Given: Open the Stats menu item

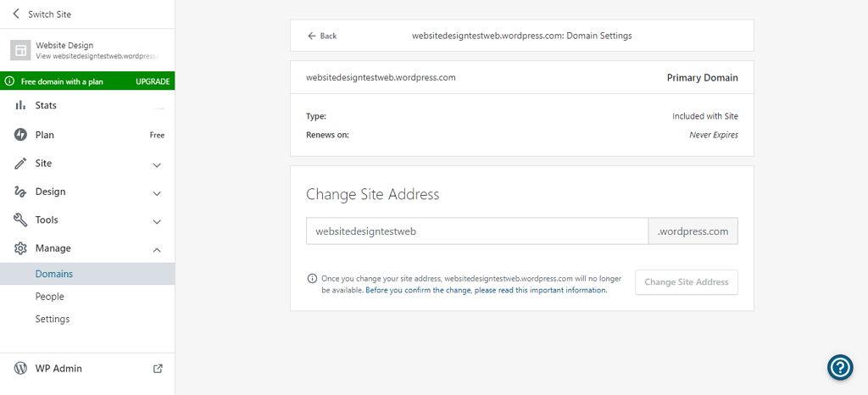Looking at the screenshot, I should 87,105.
